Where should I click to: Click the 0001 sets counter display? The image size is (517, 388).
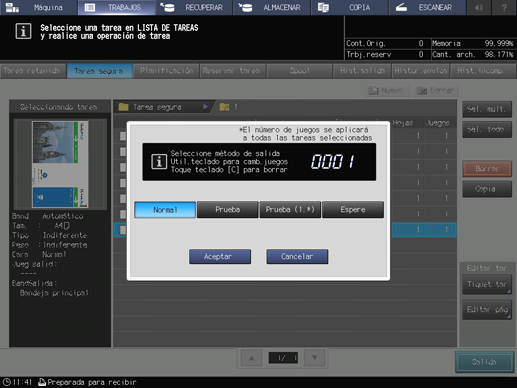click(333, 162)
